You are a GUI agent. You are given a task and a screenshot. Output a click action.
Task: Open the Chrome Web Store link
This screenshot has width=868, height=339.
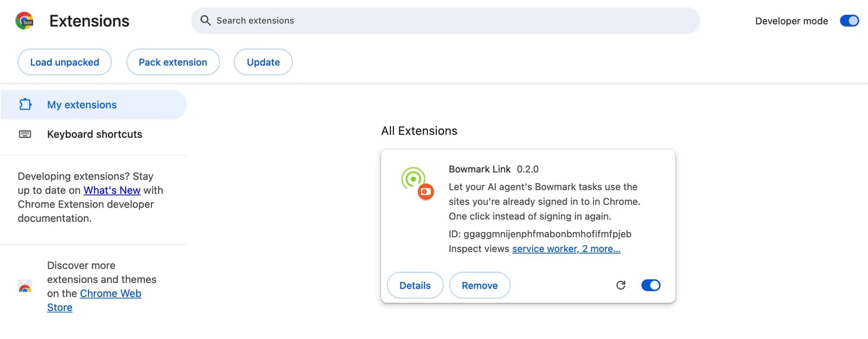coord(94,300)
